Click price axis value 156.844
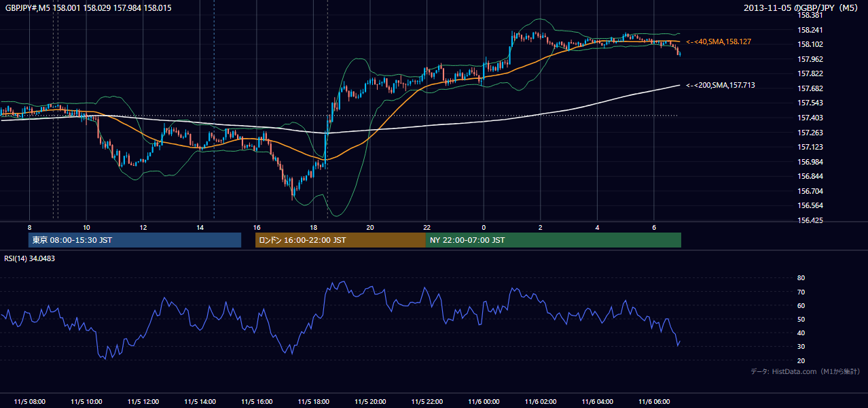 click(810, 176)
